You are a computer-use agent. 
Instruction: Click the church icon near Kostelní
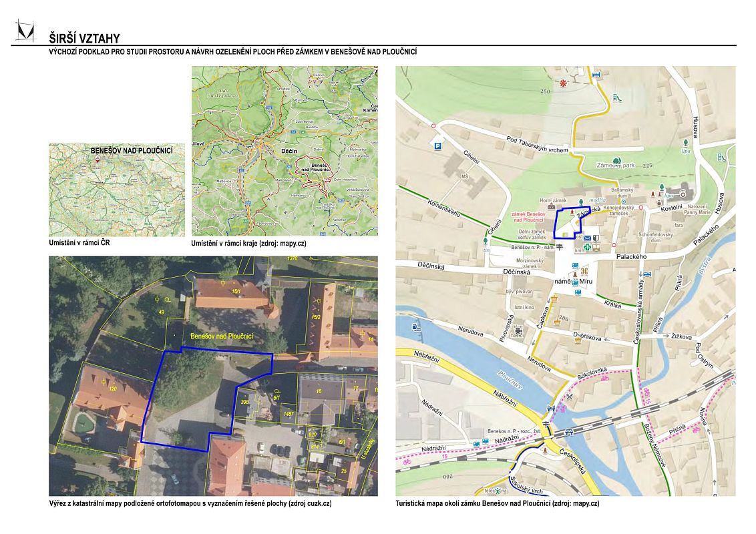point(683,194)
